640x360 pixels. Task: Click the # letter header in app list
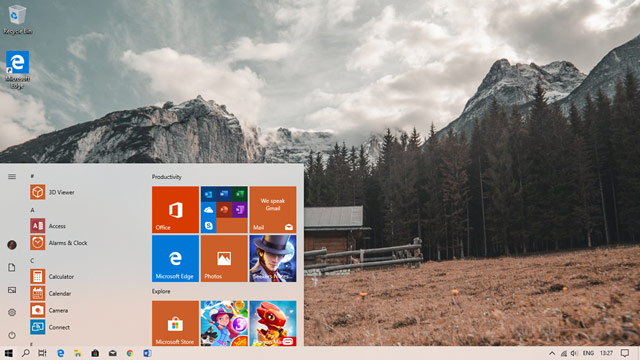[32, 176]
